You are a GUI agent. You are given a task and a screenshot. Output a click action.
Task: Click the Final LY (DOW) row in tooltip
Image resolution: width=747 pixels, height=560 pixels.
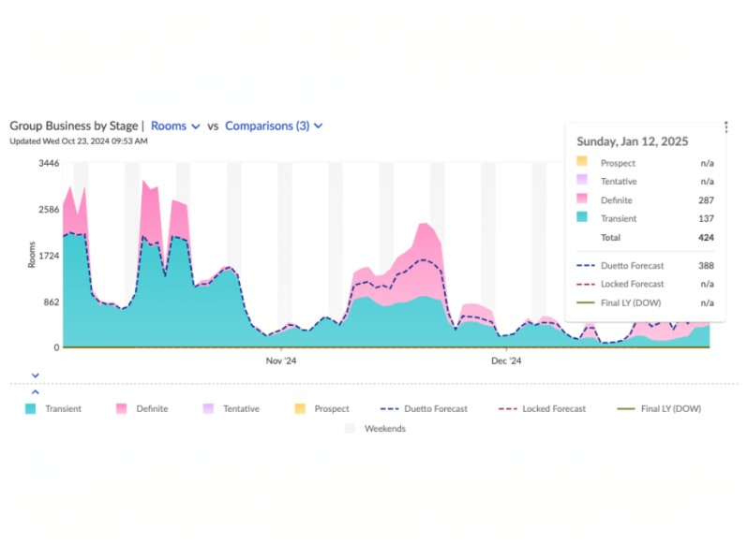(x=646, y=302)
